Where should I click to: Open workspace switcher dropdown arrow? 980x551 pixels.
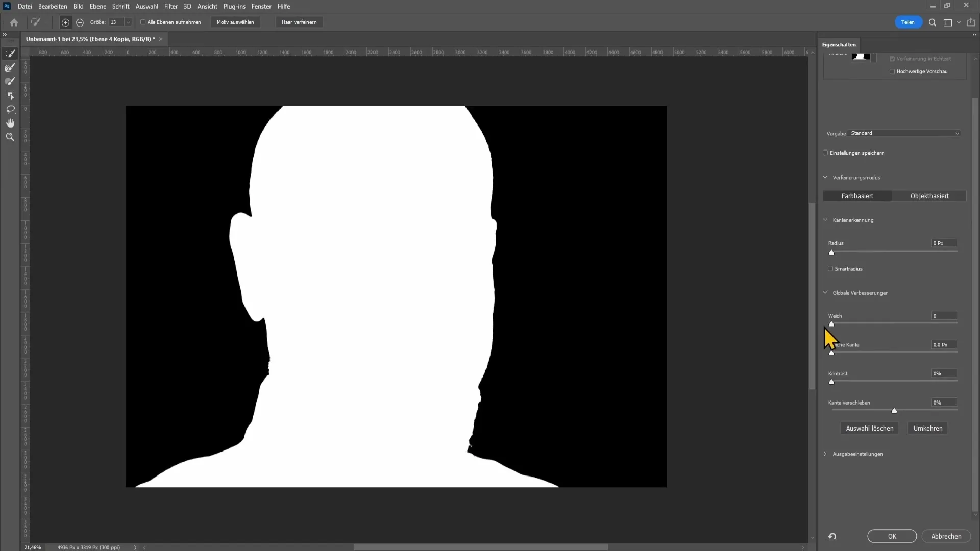tap(959, 22)
